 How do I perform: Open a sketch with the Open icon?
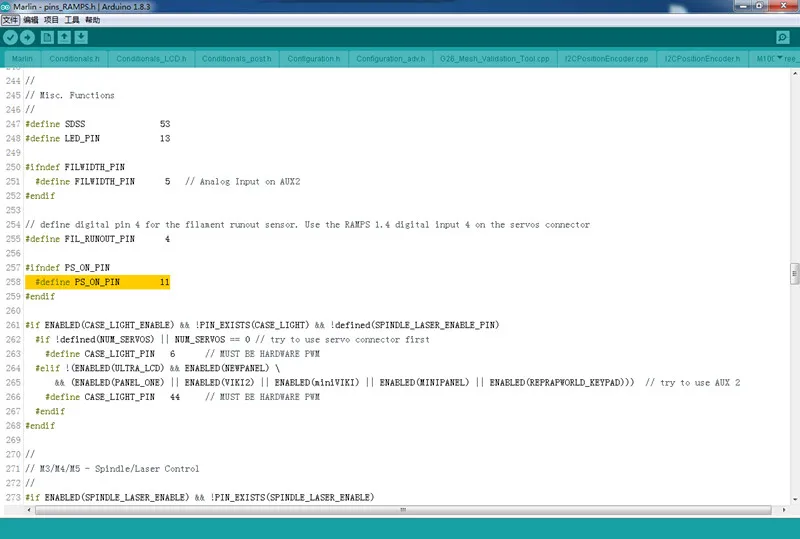coord(64,37)
